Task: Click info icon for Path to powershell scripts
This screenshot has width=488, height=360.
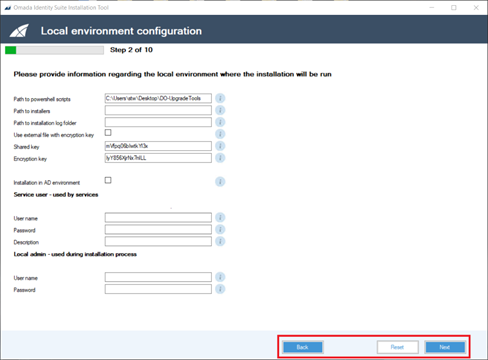Action: 220,98
